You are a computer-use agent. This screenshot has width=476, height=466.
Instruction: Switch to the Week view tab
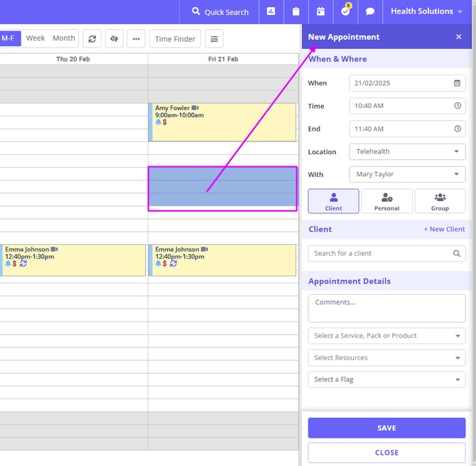(36, 38)
